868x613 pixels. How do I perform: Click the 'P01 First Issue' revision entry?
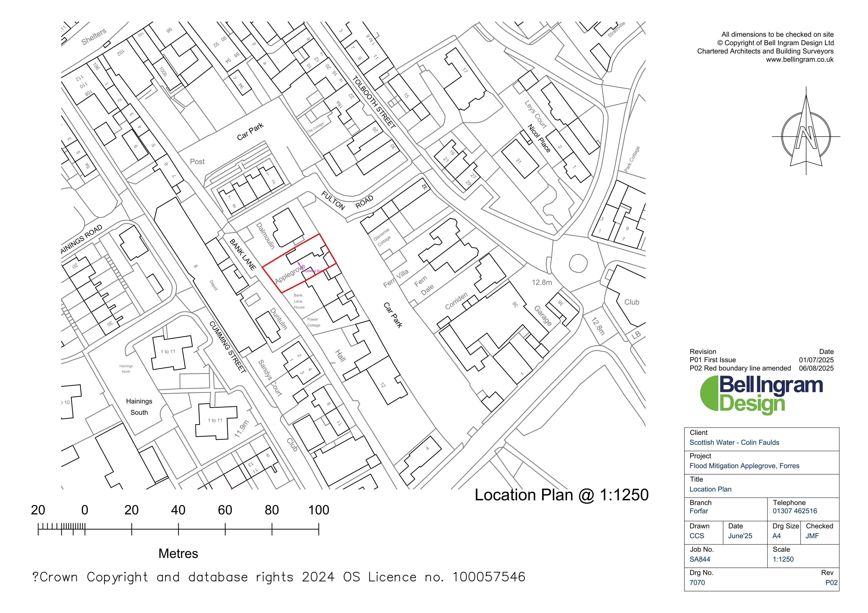[713, 360]
